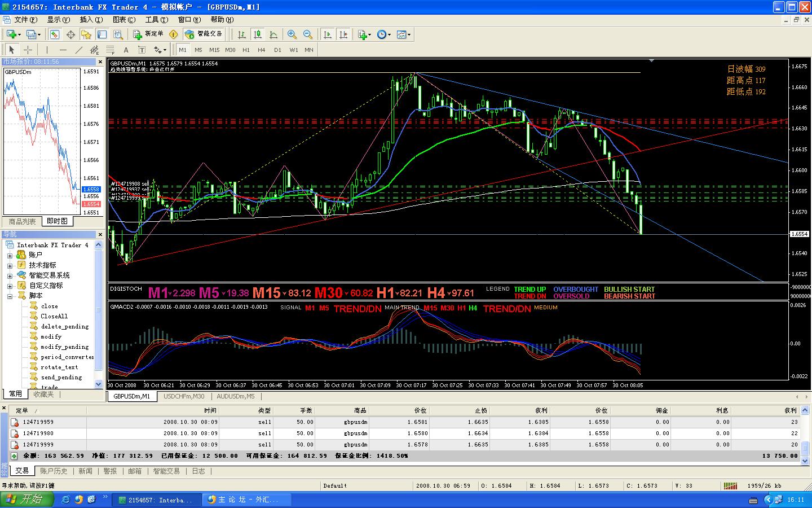Collapse the 脚本 scripts tree node
Screen dimensions: 812x508
pos(10,296)
